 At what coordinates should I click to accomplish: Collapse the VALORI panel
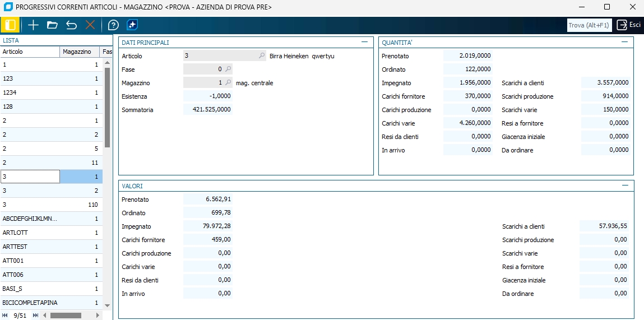pyautogui.click(x=625, y=185)
